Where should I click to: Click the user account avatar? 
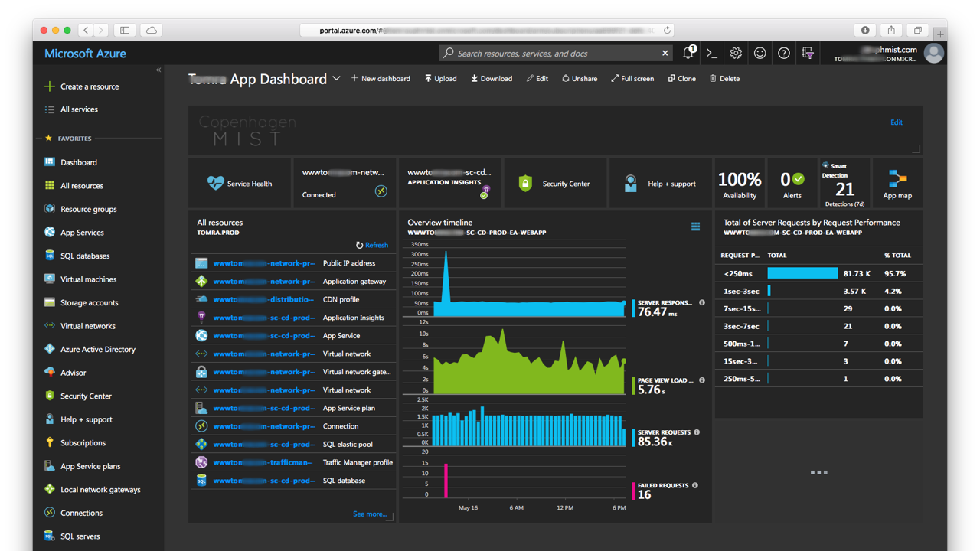pyautogui.click(x=933, y=53)
